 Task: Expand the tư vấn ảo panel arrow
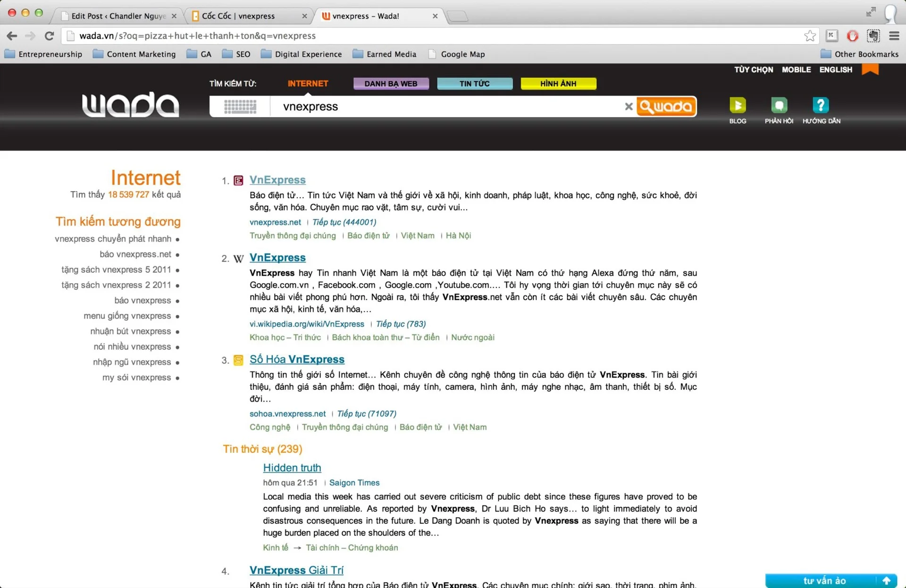tap(886, 580)
